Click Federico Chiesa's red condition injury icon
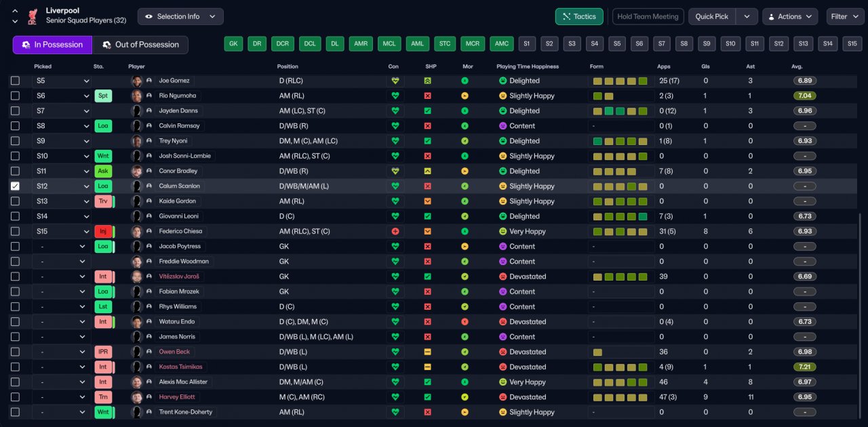The width and height of the screenshot is (868, 427). (x=395, y=231)
